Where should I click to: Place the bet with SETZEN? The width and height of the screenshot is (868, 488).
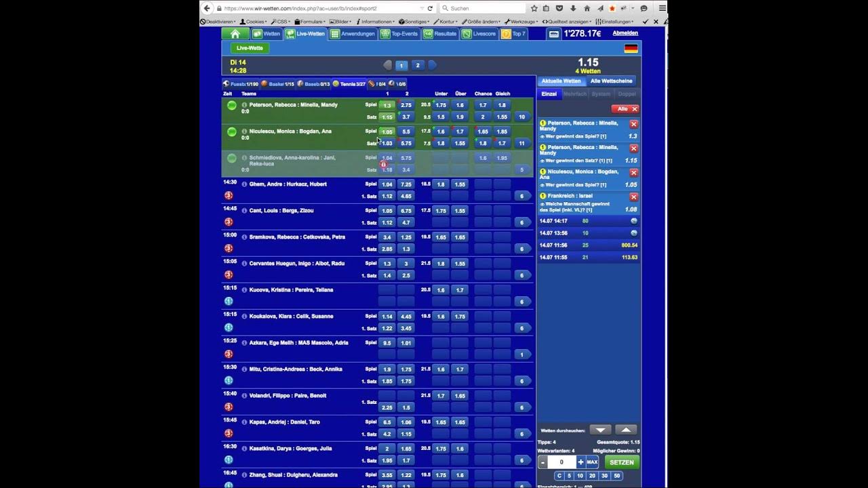click(x=622, y=462)
